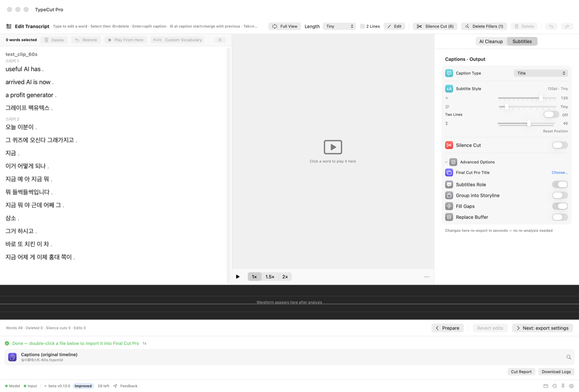579x392 pixels.
Task: Toggle the Replace Buffer switch
Action: (x=560, y=217)
